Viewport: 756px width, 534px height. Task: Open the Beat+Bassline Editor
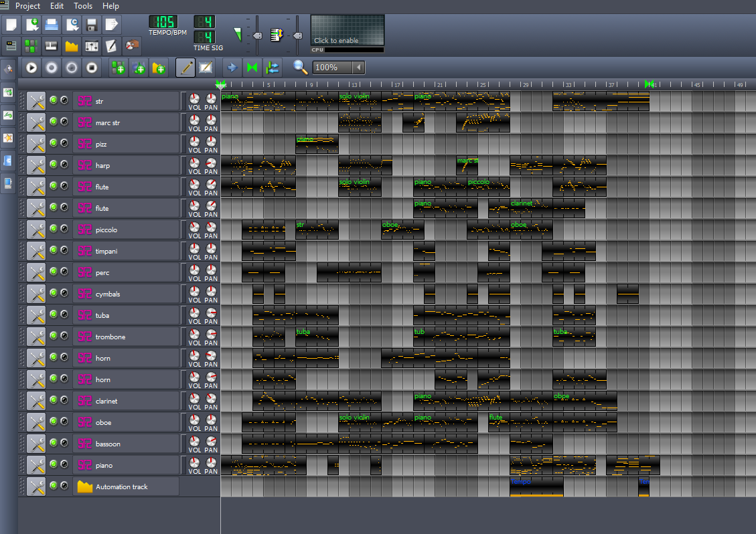(32, 46)
